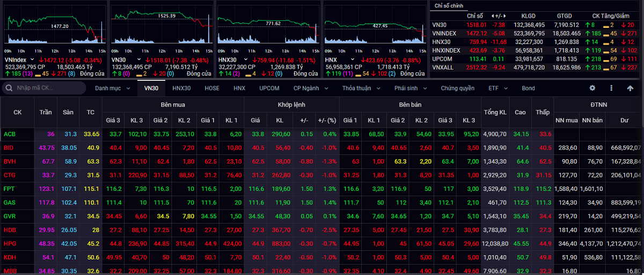Click the CK column header
Viewport: 644px width, 275px height.
pos(17,113)
